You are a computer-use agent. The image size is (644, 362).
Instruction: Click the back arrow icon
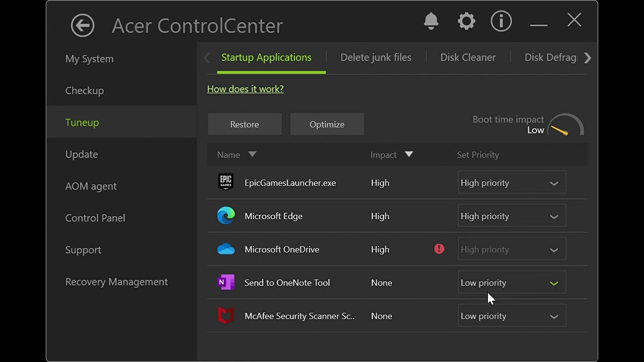click(83, 25)
